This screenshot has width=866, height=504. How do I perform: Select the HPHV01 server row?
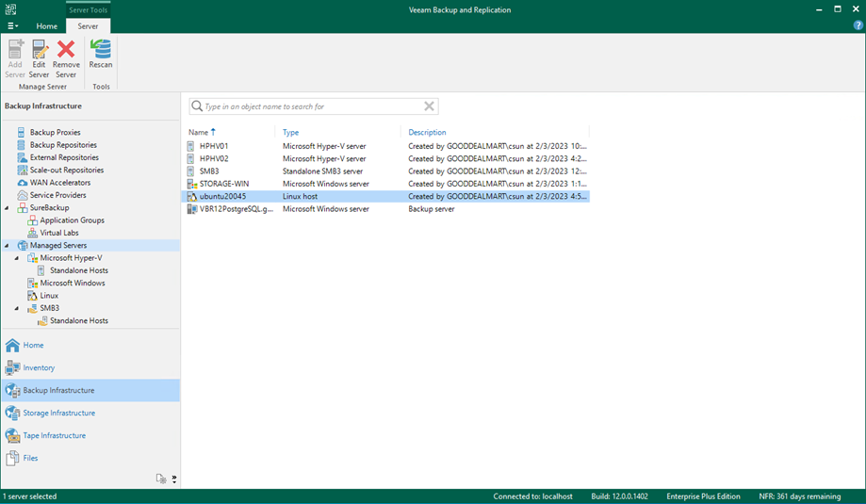pos(387,146)
